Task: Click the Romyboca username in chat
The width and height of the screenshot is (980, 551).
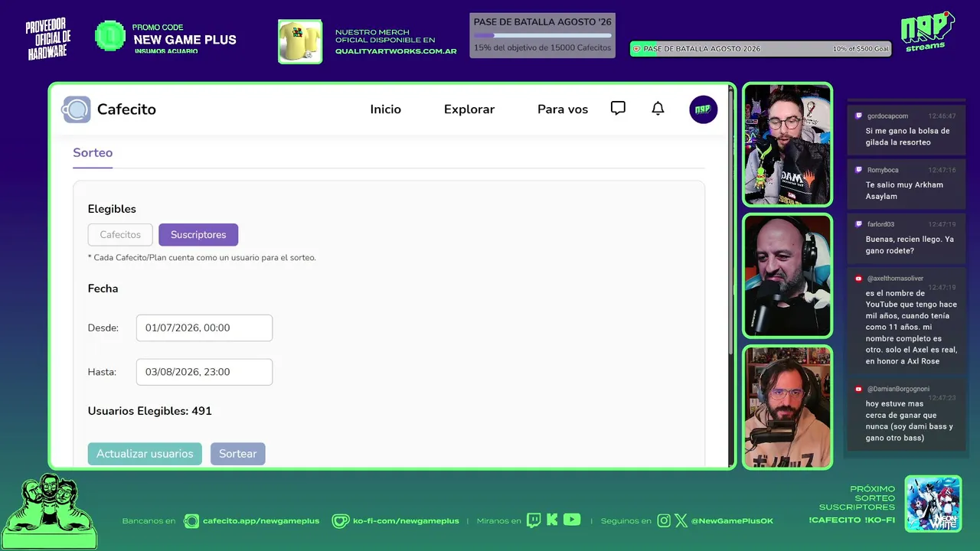Action: point(883,170)
